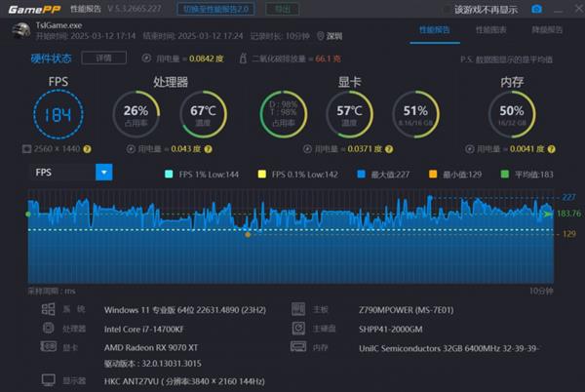Switch to the 性能图表 tab
Viewport: 585px width, 392px height.
490,31
